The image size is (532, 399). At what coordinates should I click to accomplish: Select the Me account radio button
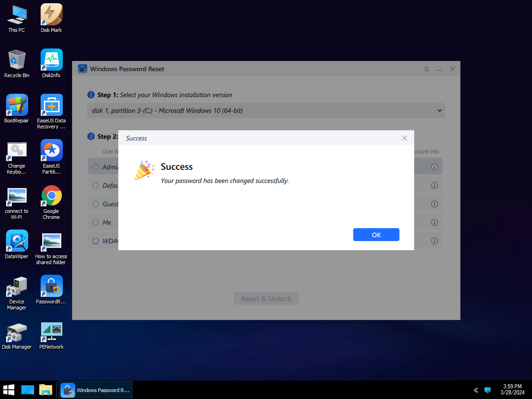tap(96, 223)
